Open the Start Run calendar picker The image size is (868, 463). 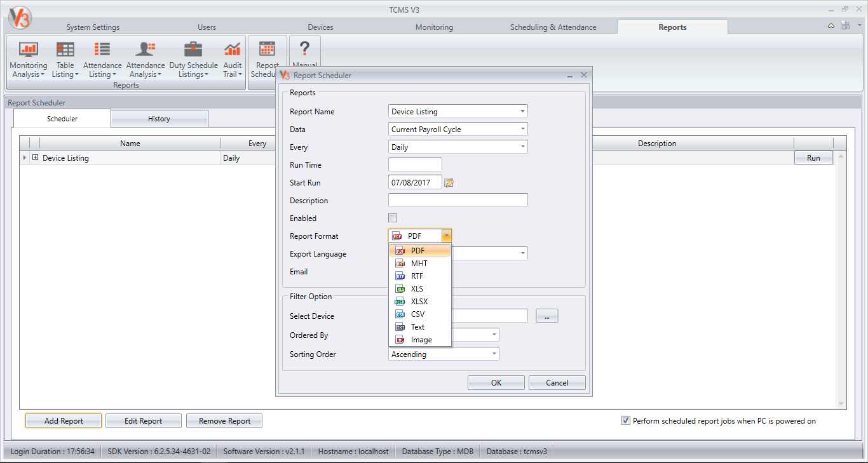point(449,183)
